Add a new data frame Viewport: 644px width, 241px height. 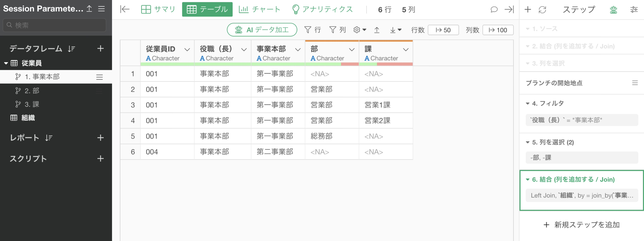tap(100, 48)
